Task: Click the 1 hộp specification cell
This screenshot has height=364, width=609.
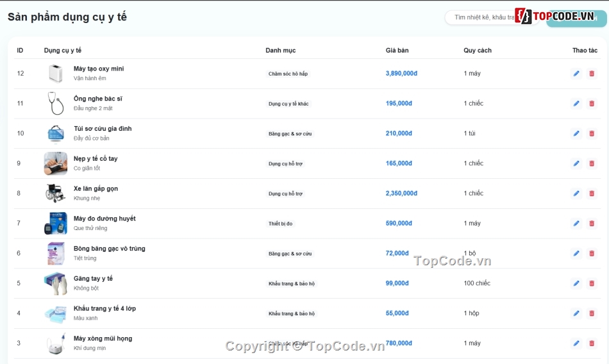Action: pos(471,313)
